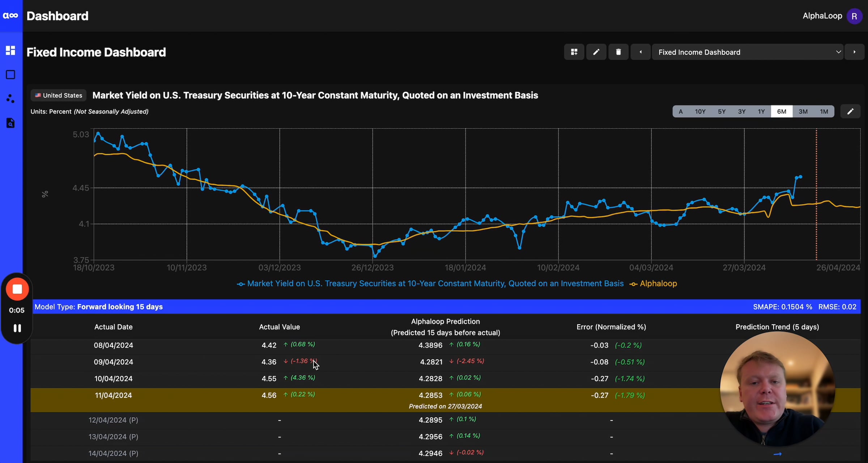Open Fixed Income Dashboard dropdown
The width and height of the screenshot is (868, 463).
[747, 52]
